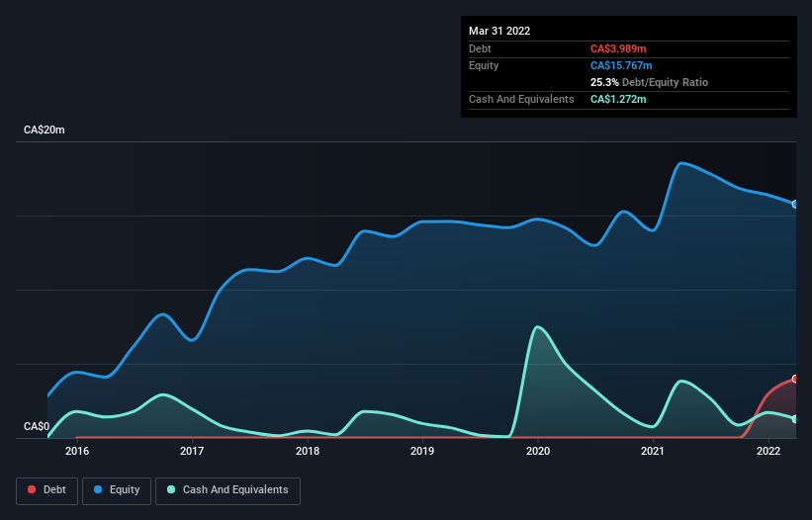Click the Equity row label in tooltip
The width and height of the screenshot is (812, 520).
coord(484,65)
